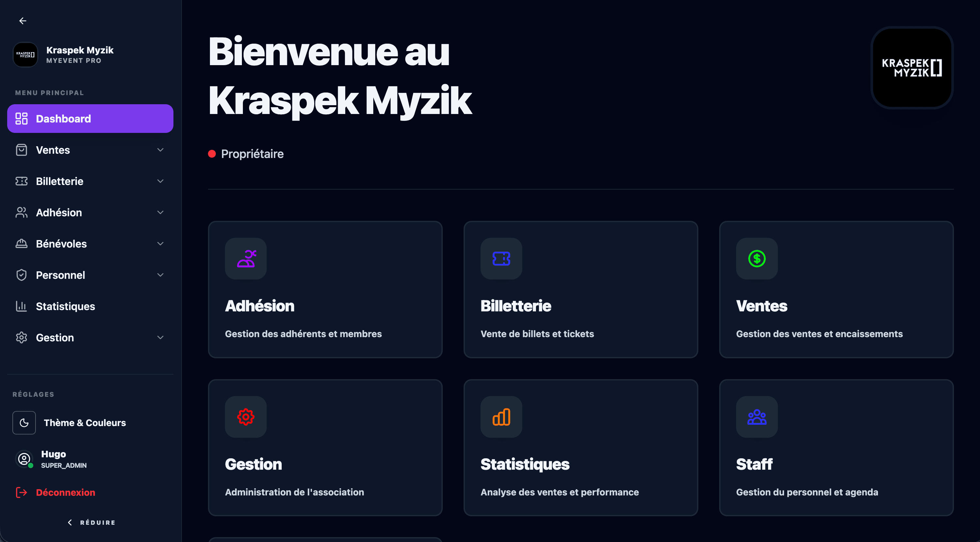Expand the Personnel menu chevron

(x=160, y=275)
